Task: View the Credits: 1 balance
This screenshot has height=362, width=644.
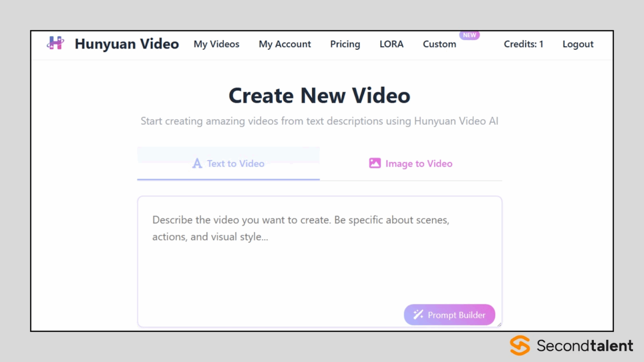Action: [x=523, y=44]
